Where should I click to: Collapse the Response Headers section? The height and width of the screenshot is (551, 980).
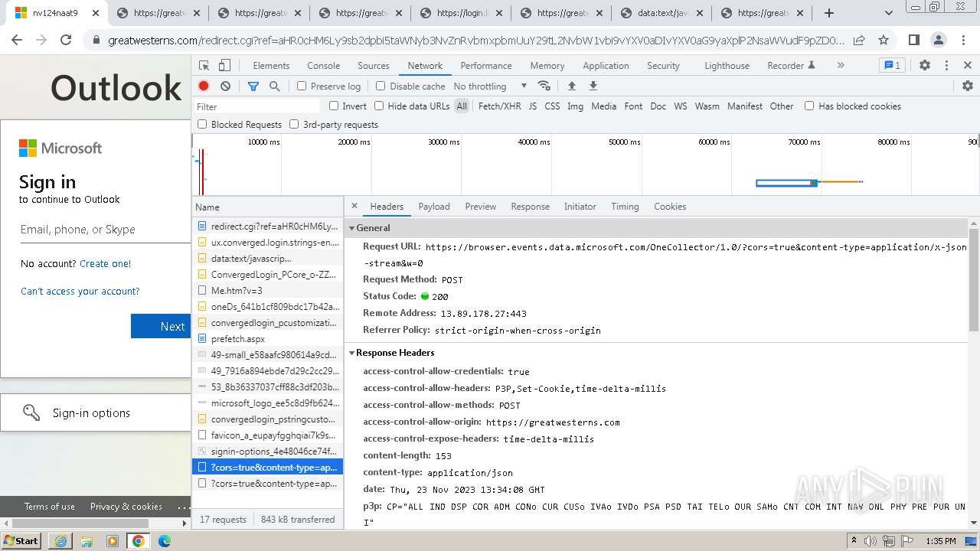352,353
